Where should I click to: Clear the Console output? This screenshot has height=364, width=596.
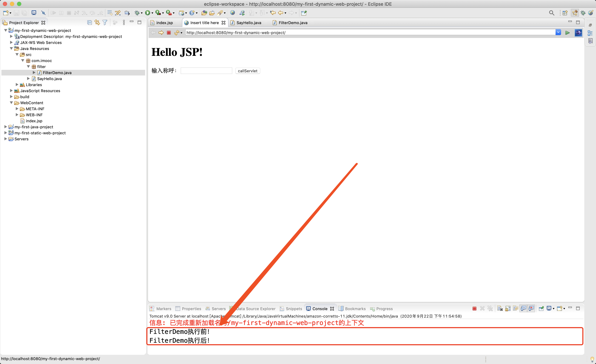pyautogui.click(x=500, y=309)
